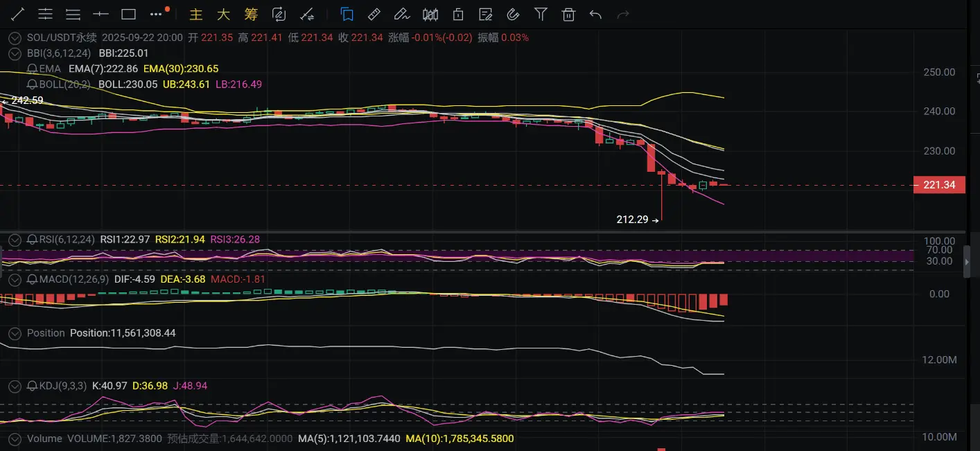Click the KDJ(9,3,3) indicator name
The width and height of the screenshot is (980, 451).
click(63, 385)
